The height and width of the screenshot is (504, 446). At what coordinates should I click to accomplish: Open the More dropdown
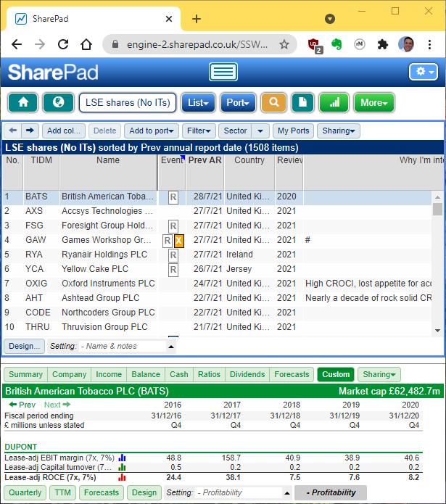(374, 102)
